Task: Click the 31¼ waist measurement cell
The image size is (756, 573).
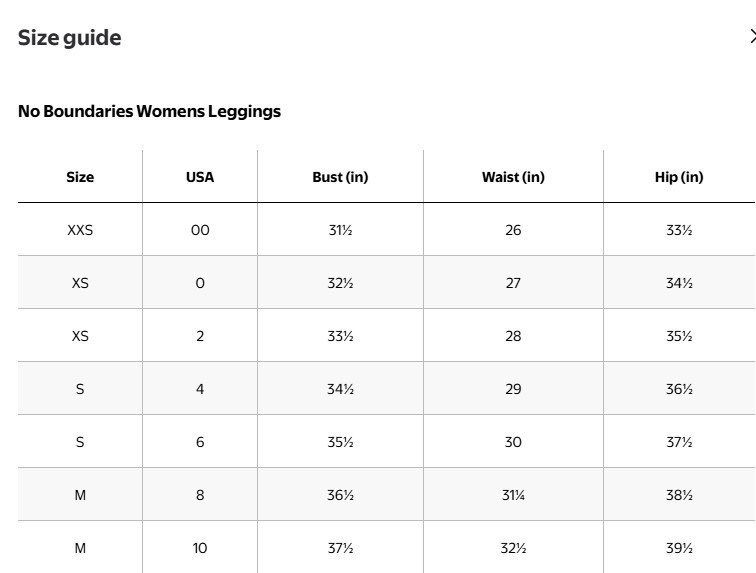Action: click(x=513, y=495)
